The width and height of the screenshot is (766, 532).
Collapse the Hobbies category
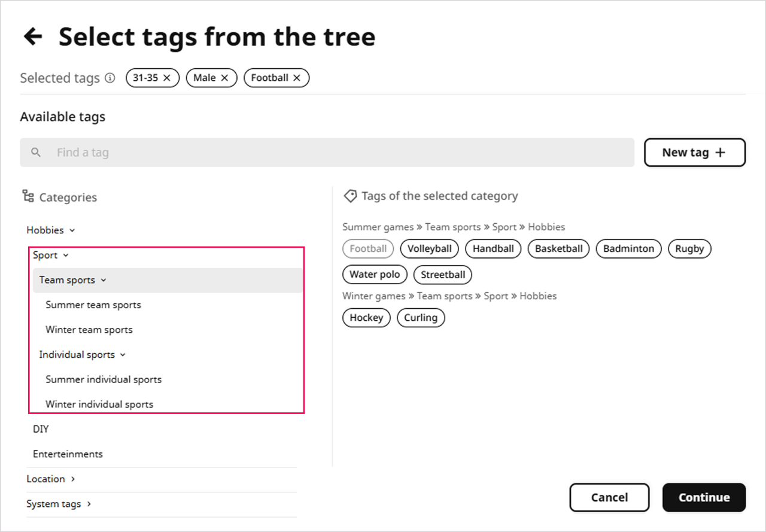72,230
